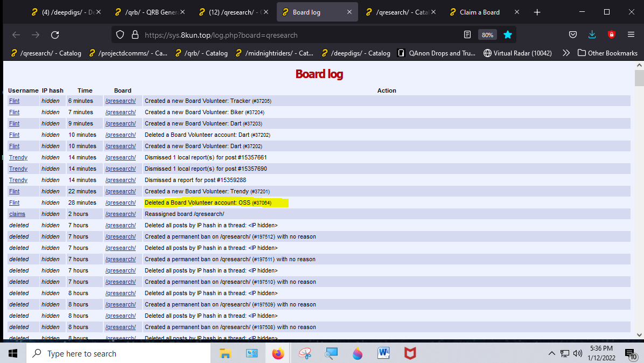Screen dimensions: 644x363
Task: Switch to the /deepdigs/ tab
Action: coord(66,12)
